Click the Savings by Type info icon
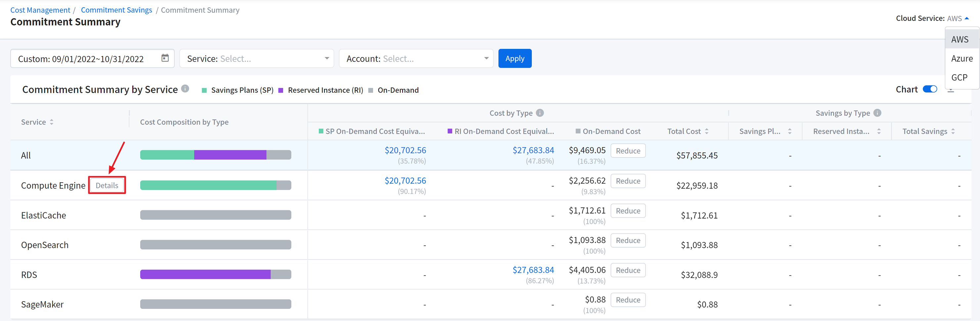Viewport: 980px width, 321px height. click(877, 113)
